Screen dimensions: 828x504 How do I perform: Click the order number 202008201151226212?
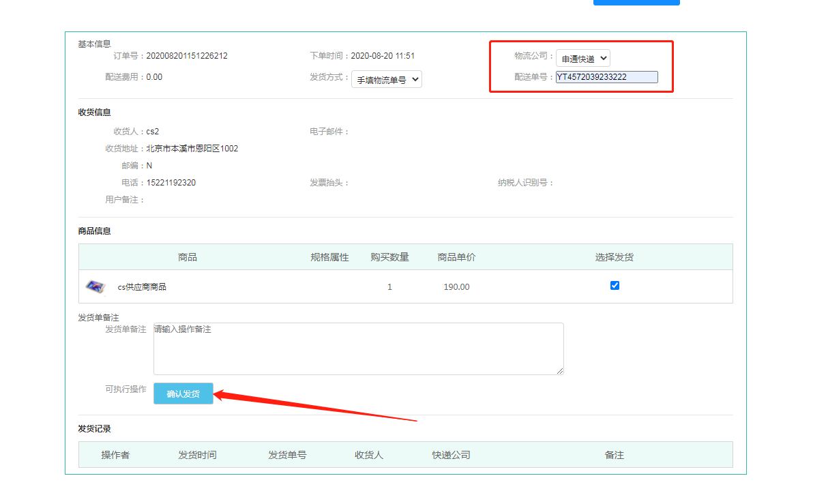coord(187,56)
